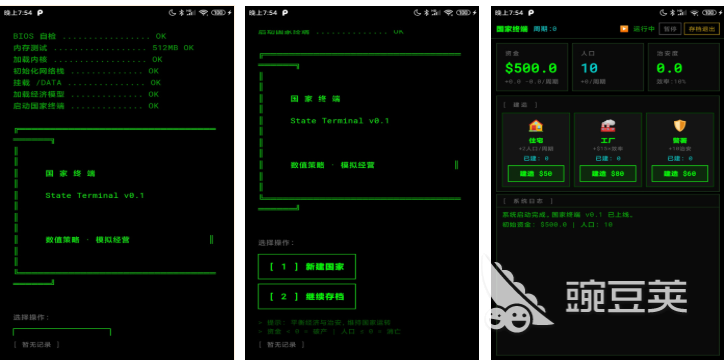Click [ 暂无记录 ] in the middle screenshot
This screenshot has height=360, width=724.
281,344
